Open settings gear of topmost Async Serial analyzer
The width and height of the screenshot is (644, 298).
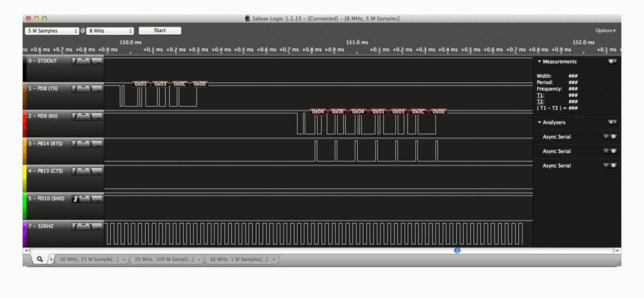[613, 136]
